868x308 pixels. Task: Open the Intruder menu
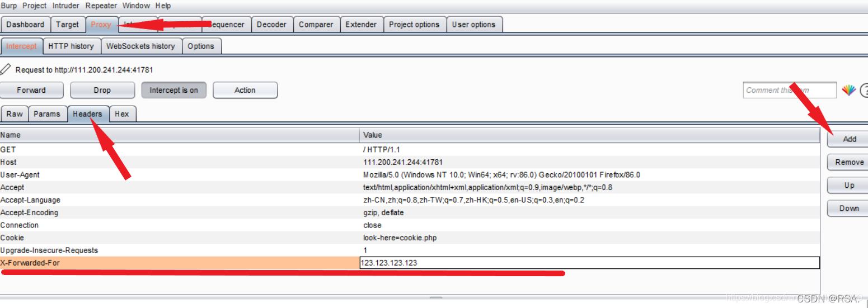tap(66, 6)
